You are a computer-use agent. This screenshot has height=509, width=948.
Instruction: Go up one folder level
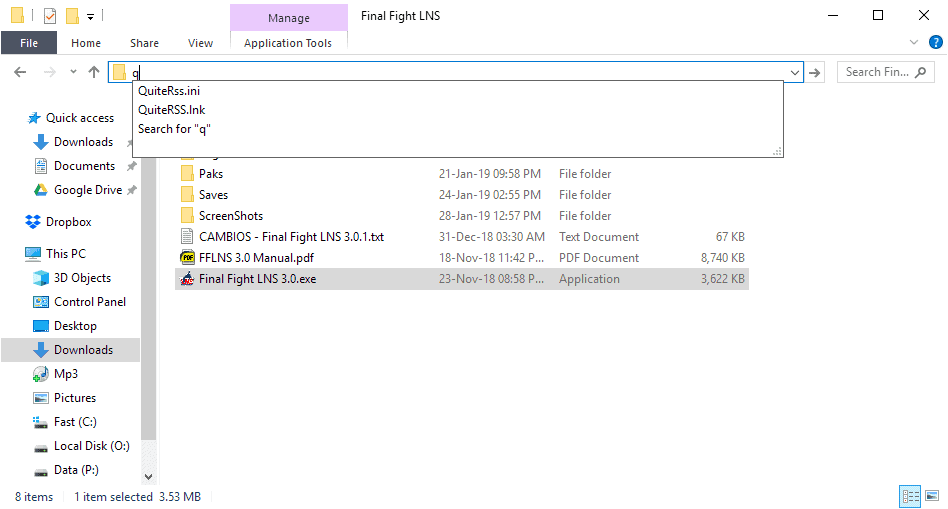[94, 73]
